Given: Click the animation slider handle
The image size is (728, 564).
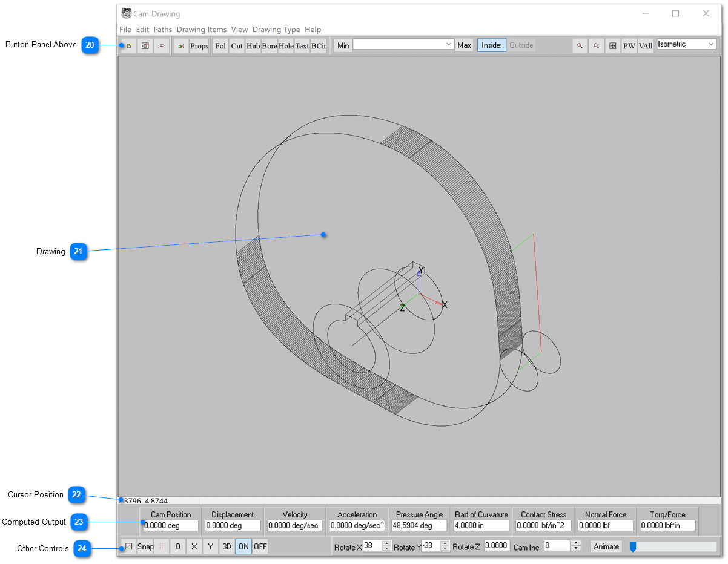Looking at the screenshot, I should [x=633, y=546].
